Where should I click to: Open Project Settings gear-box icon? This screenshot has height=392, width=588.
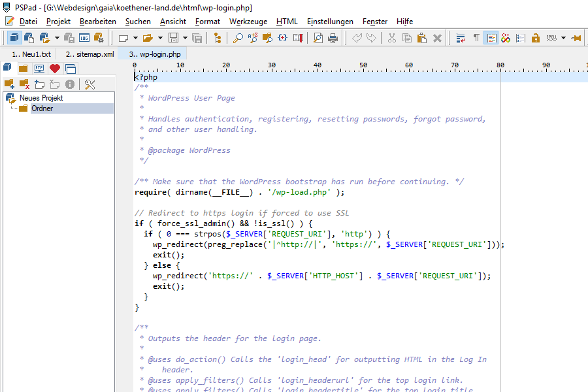point(99,38)
